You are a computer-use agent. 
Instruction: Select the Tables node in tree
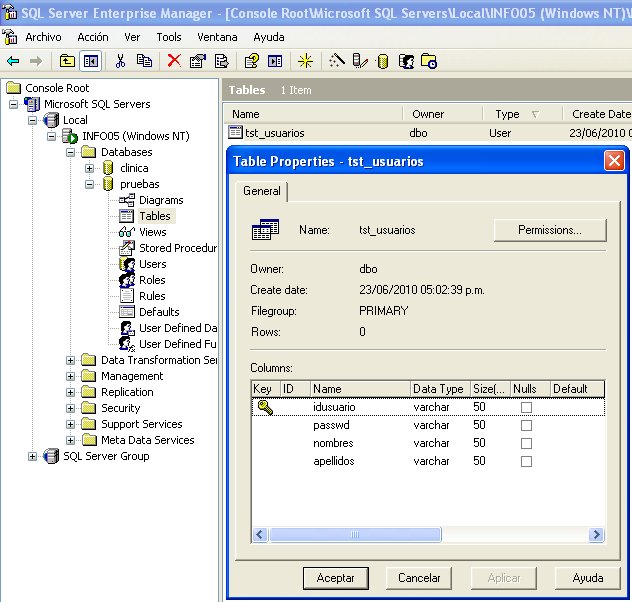[x=155, y=216]
